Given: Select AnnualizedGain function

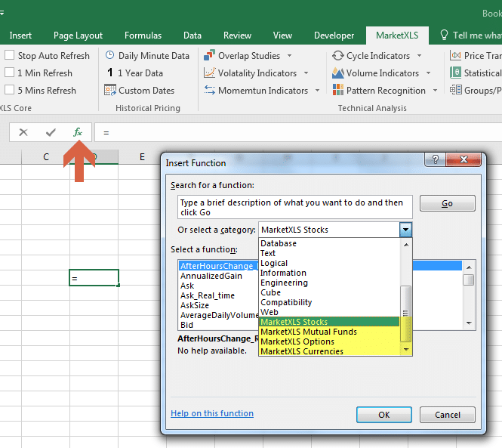Looking at the screenshot, I should pos(211,276).
